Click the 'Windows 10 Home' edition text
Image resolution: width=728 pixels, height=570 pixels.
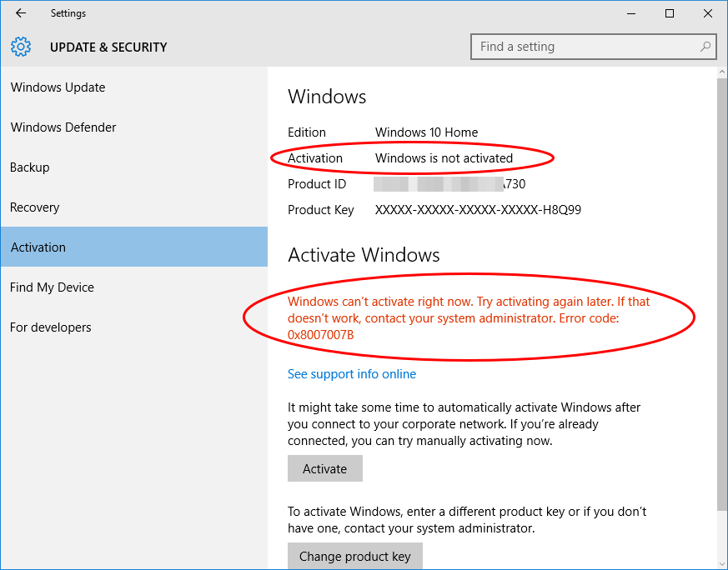426,132
